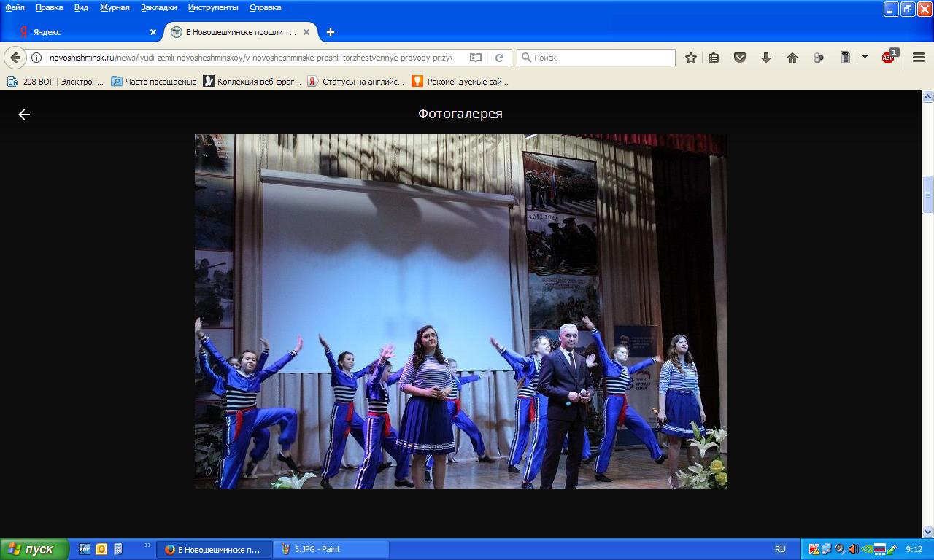Click the volume speaker tray icon
Viewport: 934px width, 560px height.
(x=853, y=549)
